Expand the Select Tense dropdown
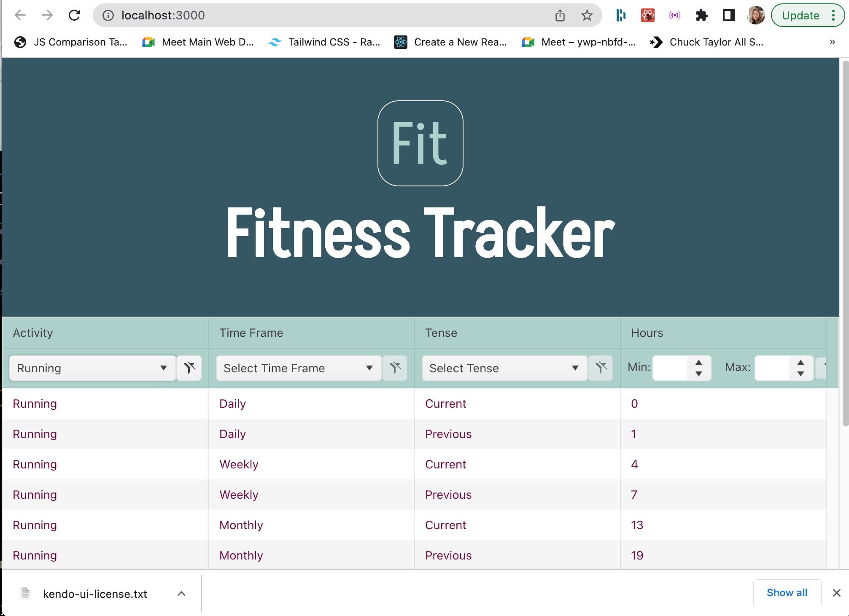 pyautogui.click(x=504, y=368)
